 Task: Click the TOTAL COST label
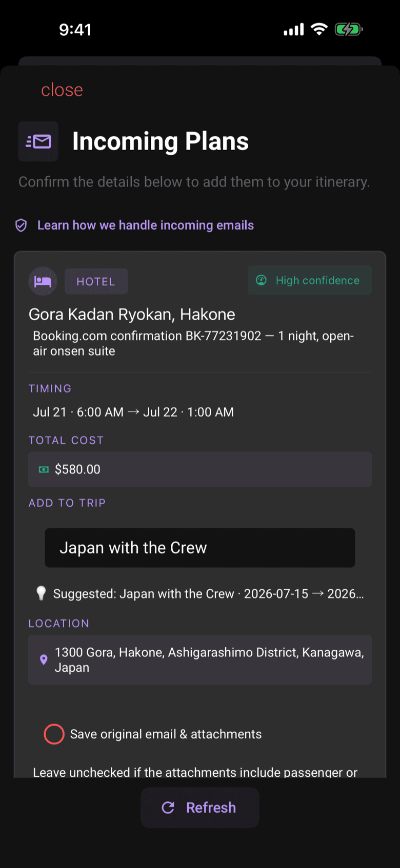[x=66, y=440]
